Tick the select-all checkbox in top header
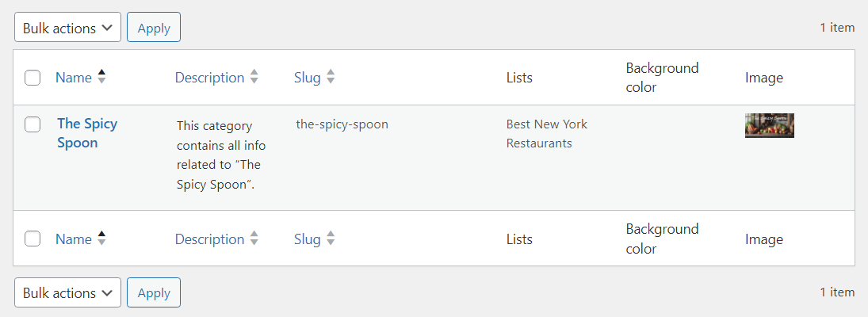Viewport: 868px width, 317px height. [x=33, y=78]
